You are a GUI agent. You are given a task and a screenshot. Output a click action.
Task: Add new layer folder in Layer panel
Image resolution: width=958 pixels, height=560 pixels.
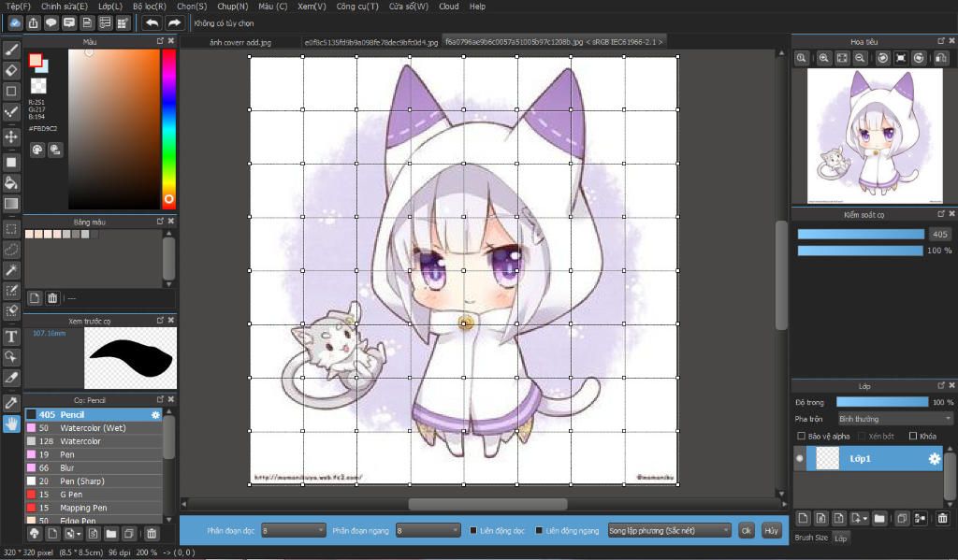pos(879,519)
